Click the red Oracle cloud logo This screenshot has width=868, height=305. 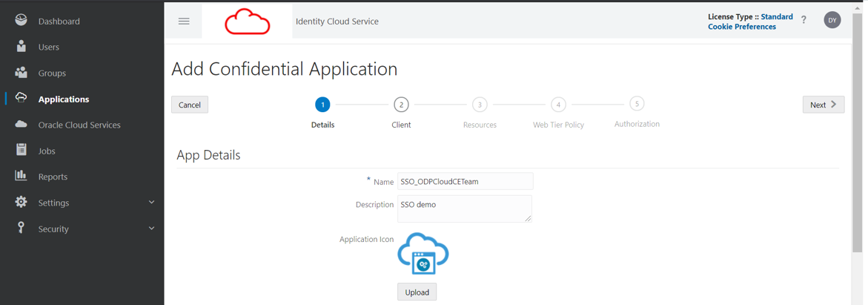tap(247, 21)
